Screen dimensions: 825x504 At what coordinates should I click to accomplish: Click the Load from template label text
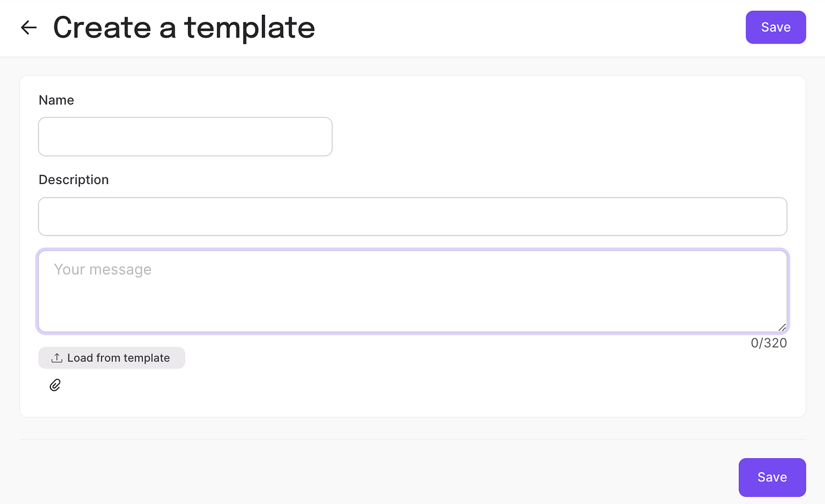pos(118,358)
